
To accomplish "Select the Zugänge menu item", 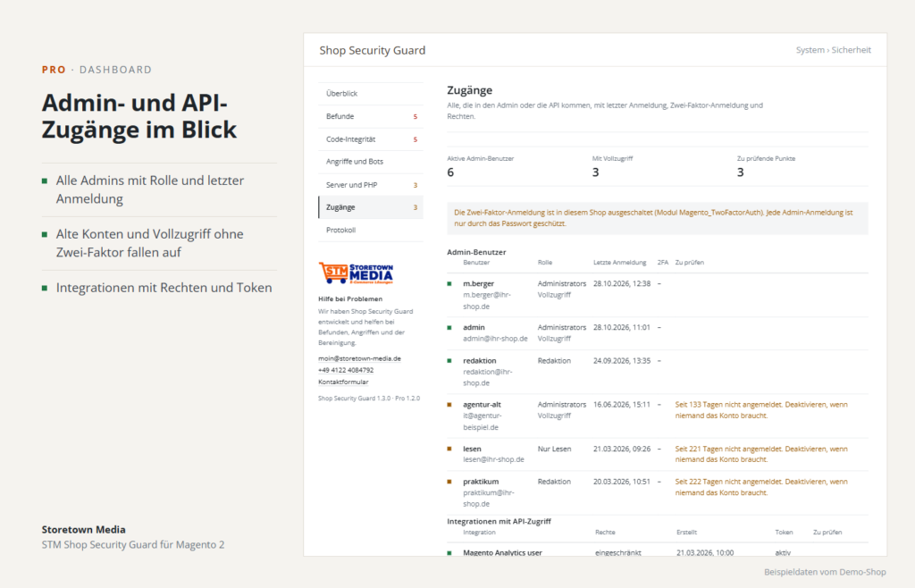I will pos(371,207).
